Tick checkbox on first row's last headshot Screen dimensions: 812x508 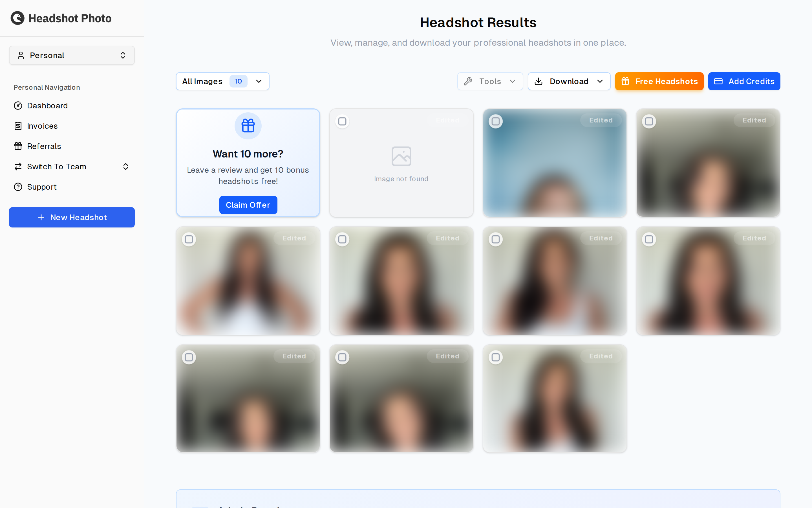[649, 121]
